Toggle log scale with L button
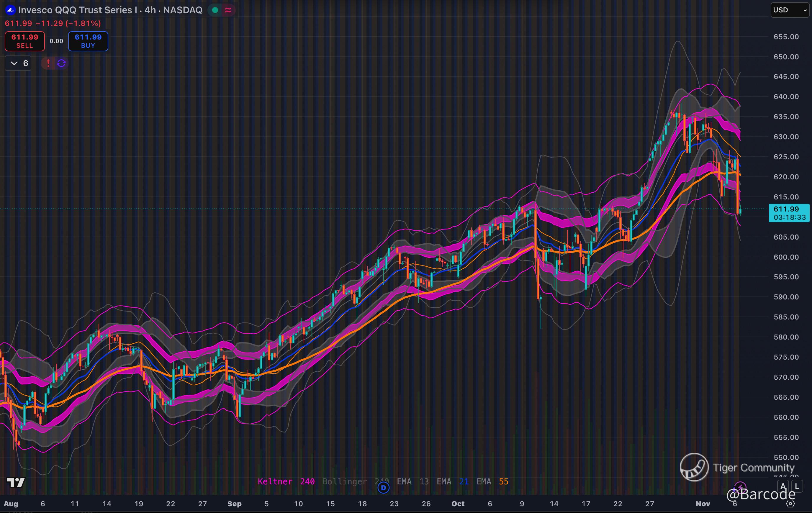 point(797,486)
